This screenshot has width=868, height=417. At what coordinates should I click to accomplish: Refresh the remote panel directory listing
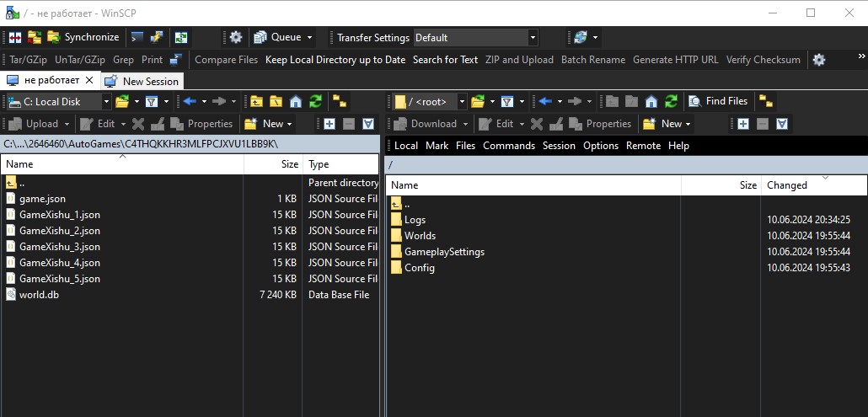point(671,101)
